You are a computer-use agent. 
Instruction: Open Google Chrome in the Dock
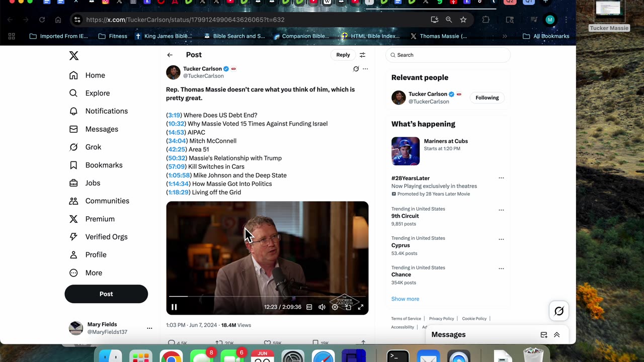pos(171,356)
